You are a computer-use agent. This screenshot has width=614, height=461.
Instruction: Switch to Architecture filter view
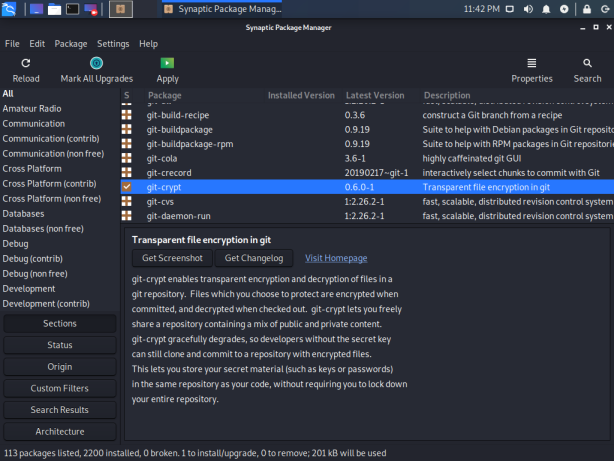click(x=60, y=431)
